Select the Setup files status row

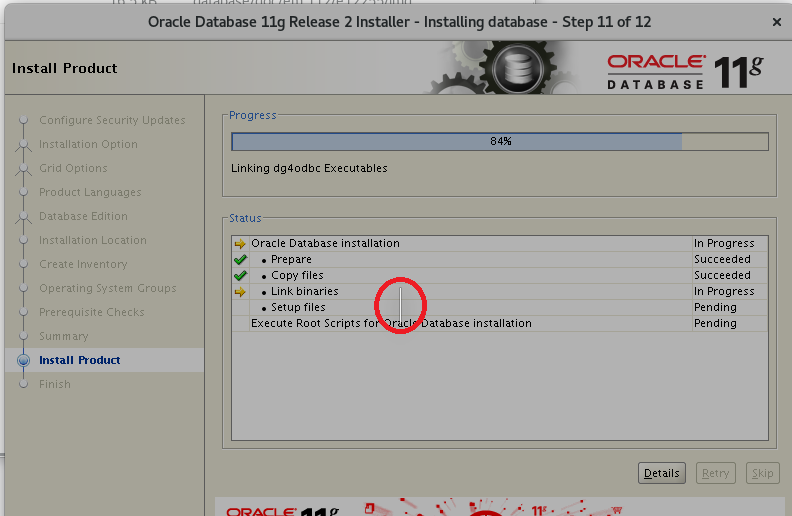point(500,307)
